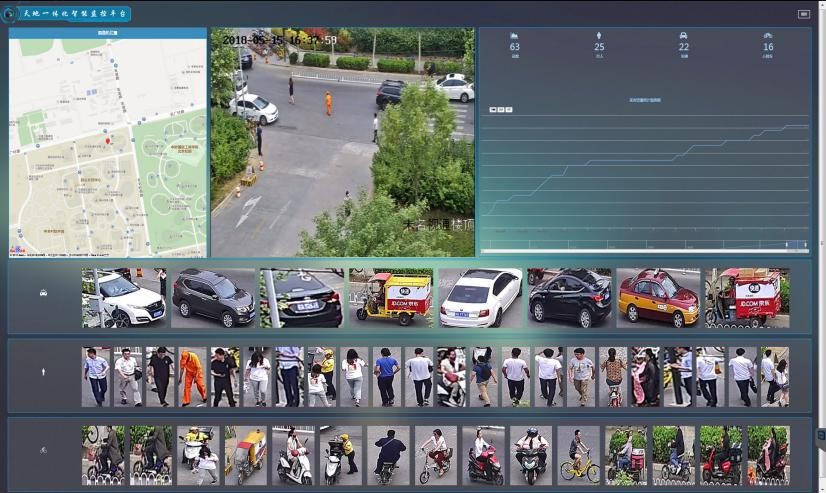
Task: Open the gray SUV vehicle thumbnail
Action: pyautogui.click(x=213, y=298)
